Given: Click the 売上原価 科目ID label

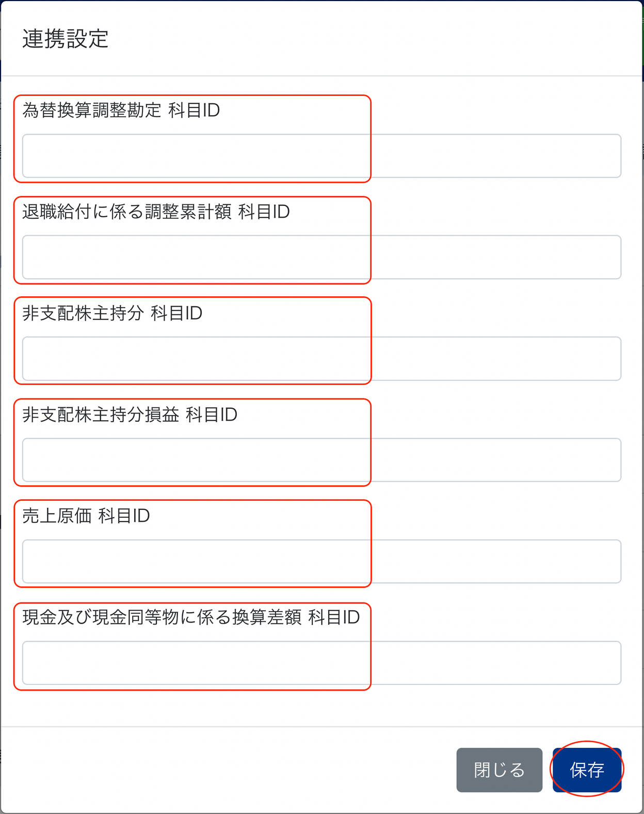Looking at the screenshot, I should (x=86, y=516).
